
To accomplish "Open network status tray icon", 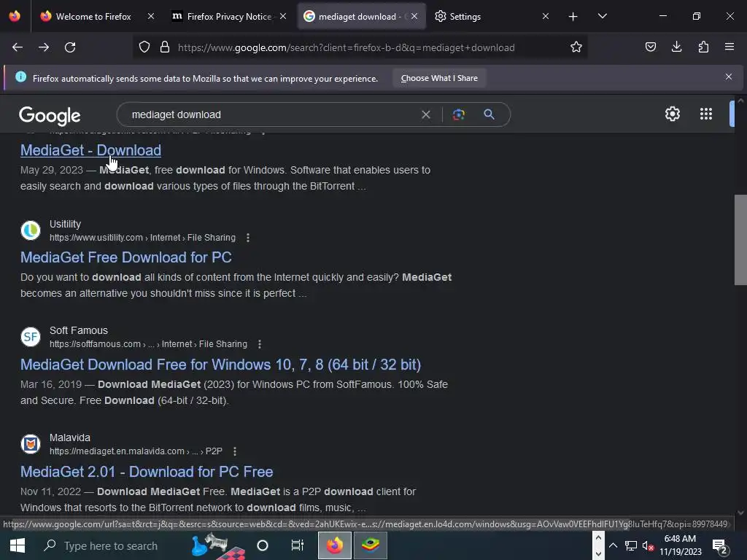I will click(x=631, y=545).
